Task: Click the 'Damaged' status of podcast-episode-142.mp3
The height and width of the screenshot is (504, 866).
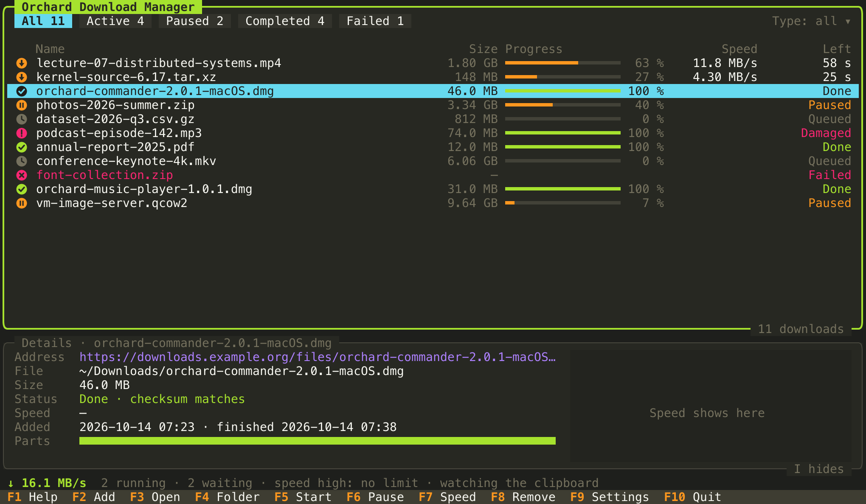Action: tap(826, 133)
